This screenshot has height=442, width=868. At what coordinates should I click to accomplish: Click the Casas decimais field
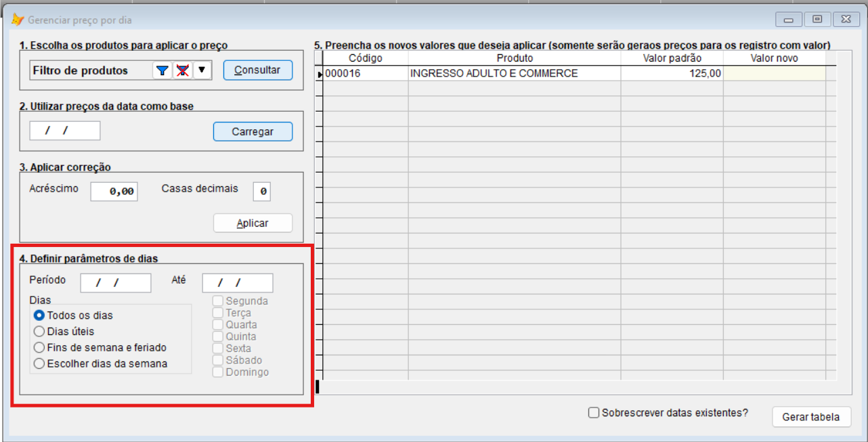point(262,192)
